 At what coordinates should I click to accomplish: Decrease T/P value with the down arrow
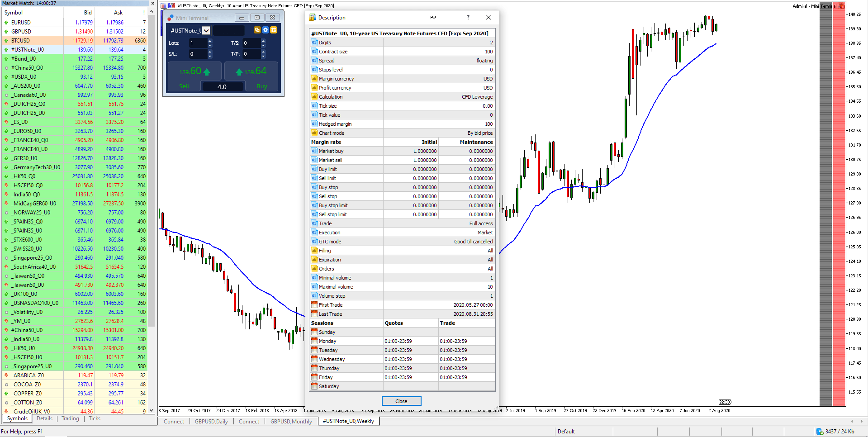[x=263, y=56]
